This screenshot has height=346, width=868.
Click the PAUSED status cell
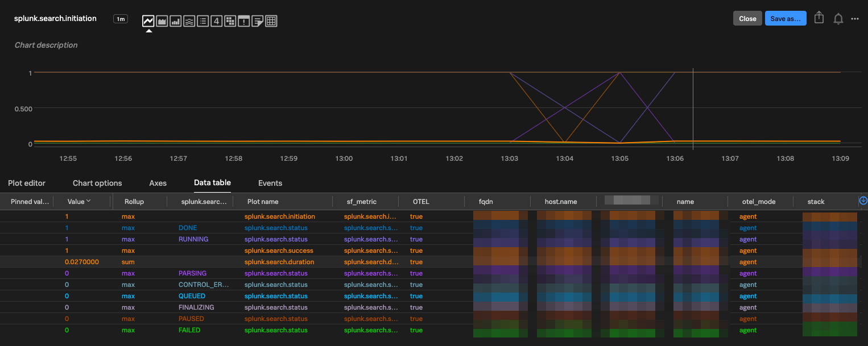pos(191,319)
